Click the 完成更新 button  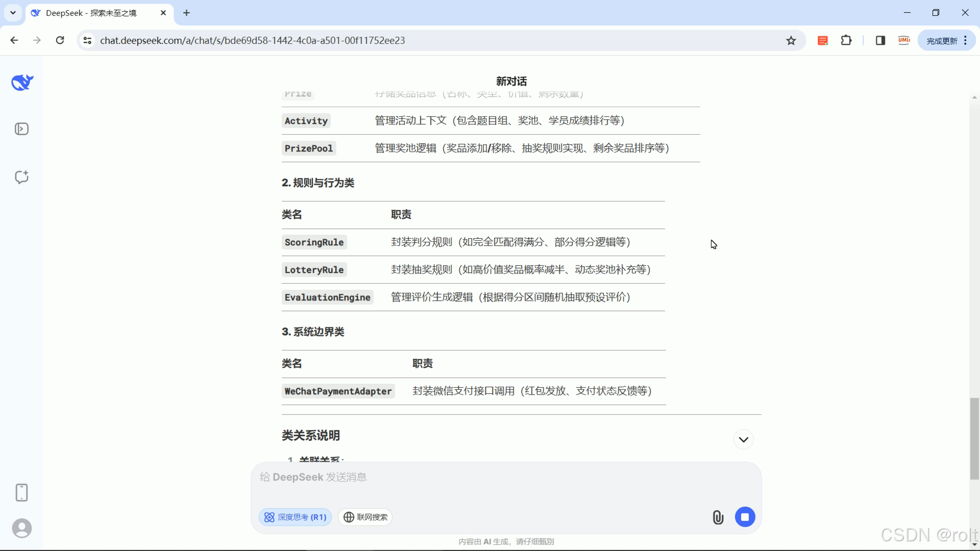[x=942, y=41]
